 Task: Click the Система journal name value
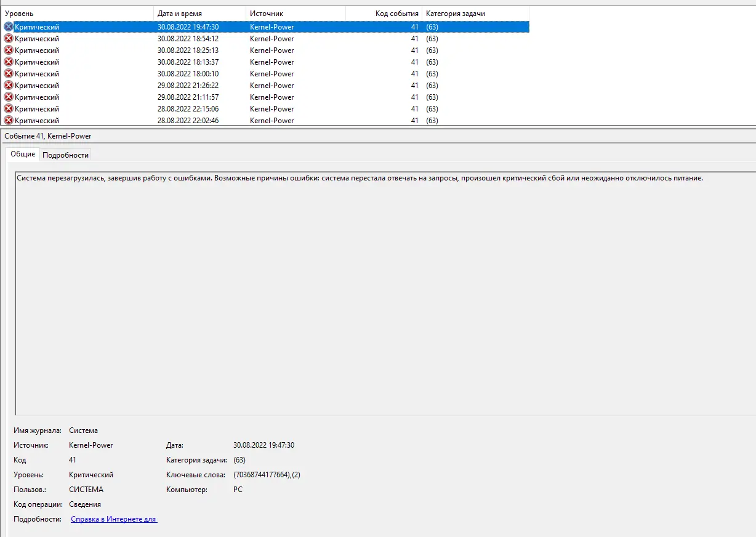pos(83,430)
